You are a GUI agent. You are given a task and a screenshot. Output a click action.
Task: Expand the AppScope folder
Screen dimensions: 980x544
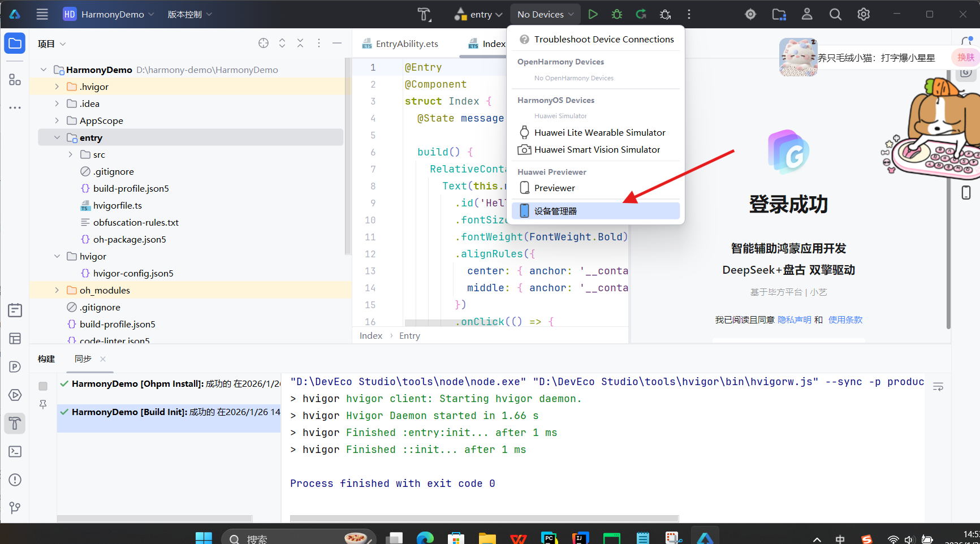coord(57,120)
